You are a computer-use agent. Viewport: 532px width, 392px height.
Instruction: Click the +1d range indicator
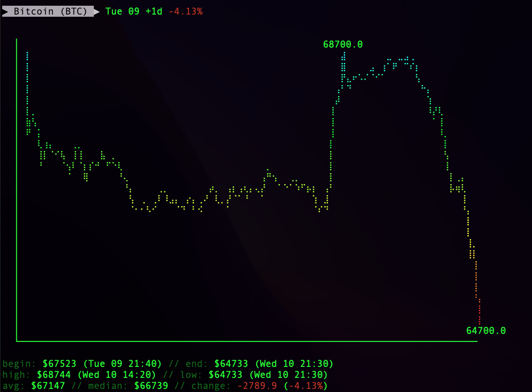click(154, 11)
